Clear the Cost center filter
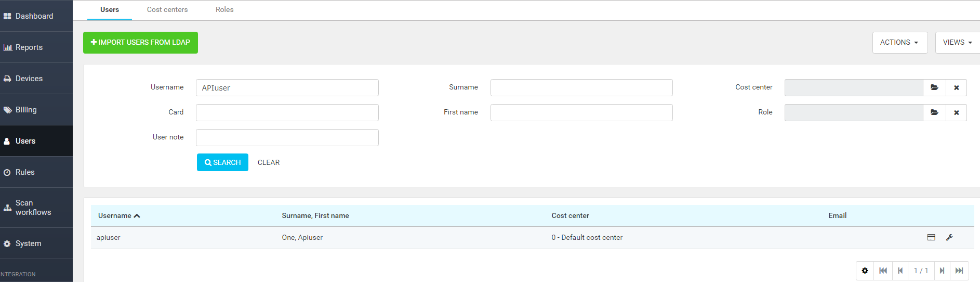 [956, 87]
